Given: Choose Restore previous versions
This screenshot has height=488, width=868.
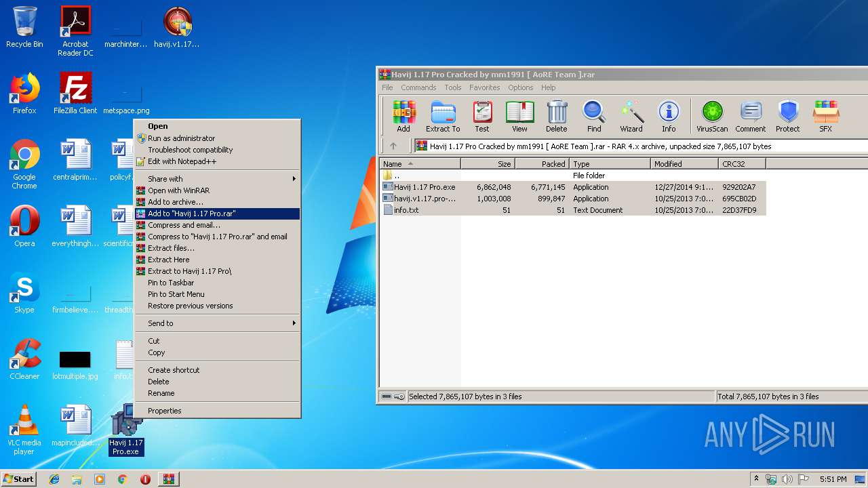Looking at the screenshot, I should pyautogui.click(x=217, y=306).
